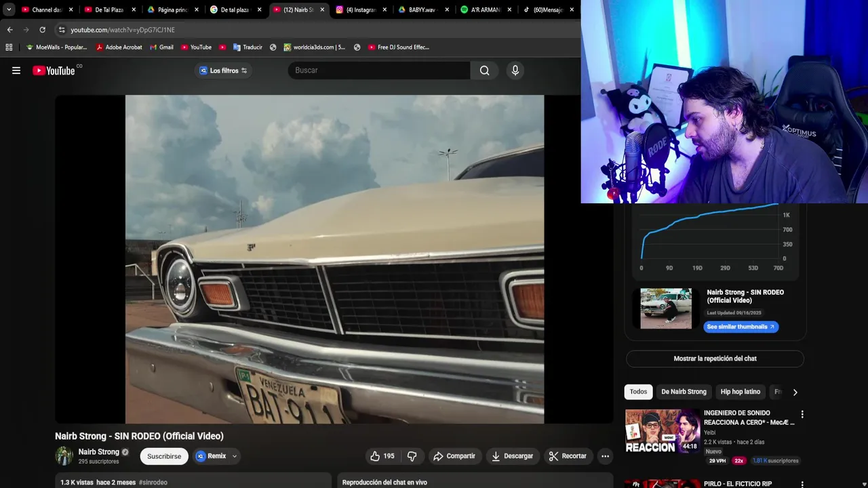
Task: Switch to (60) Mensajes TikTok tab
Action: coord(548,10)
